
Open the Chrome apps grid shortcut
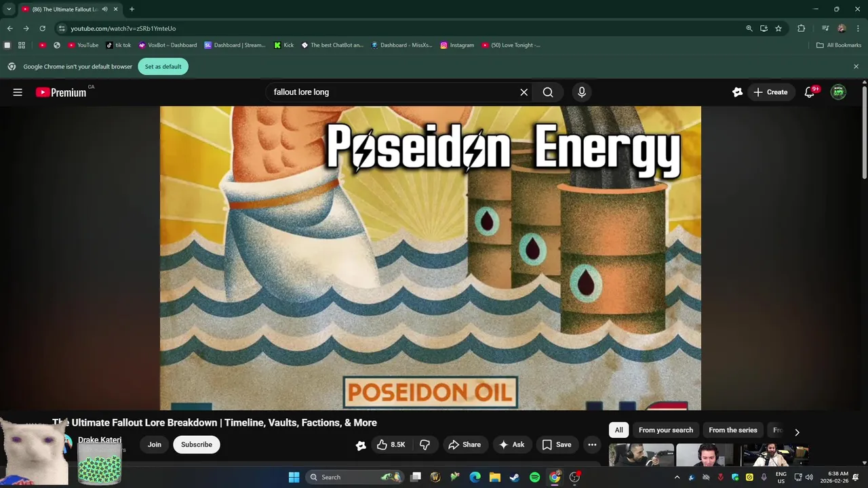point(22,45)
